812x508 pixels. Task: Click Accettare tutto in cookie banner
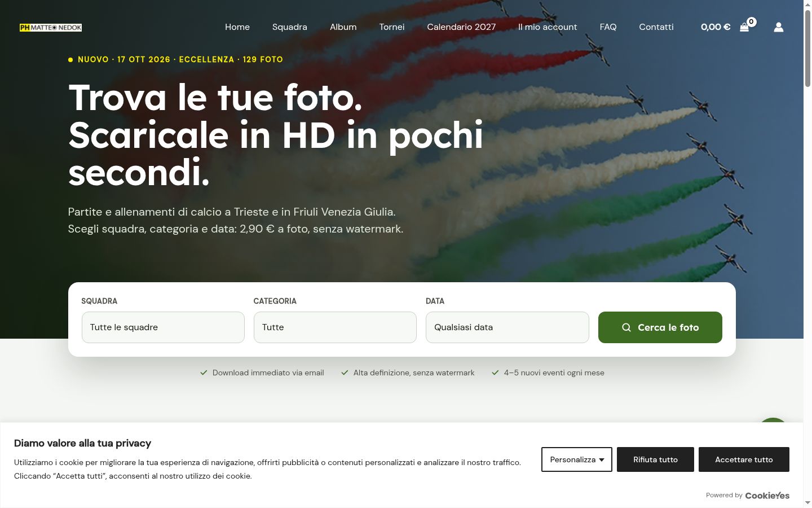tap(744, 459)
